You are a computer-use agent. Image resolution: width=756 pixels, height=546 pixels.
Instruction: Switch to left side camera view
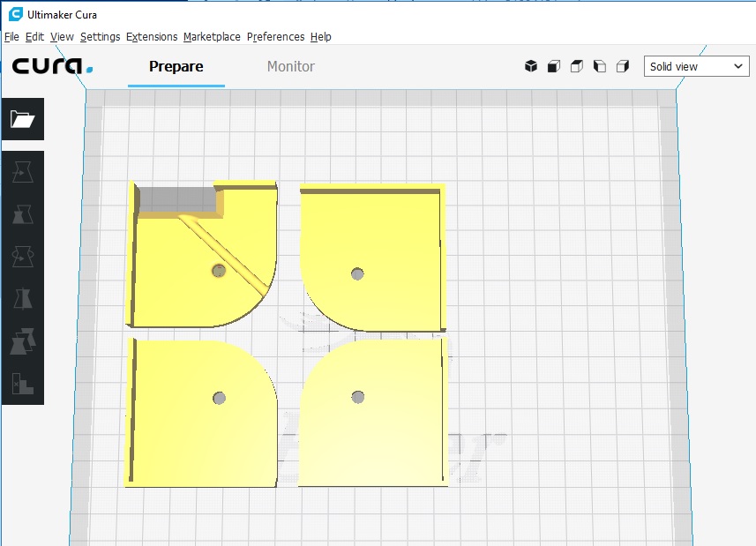(600, 66)
